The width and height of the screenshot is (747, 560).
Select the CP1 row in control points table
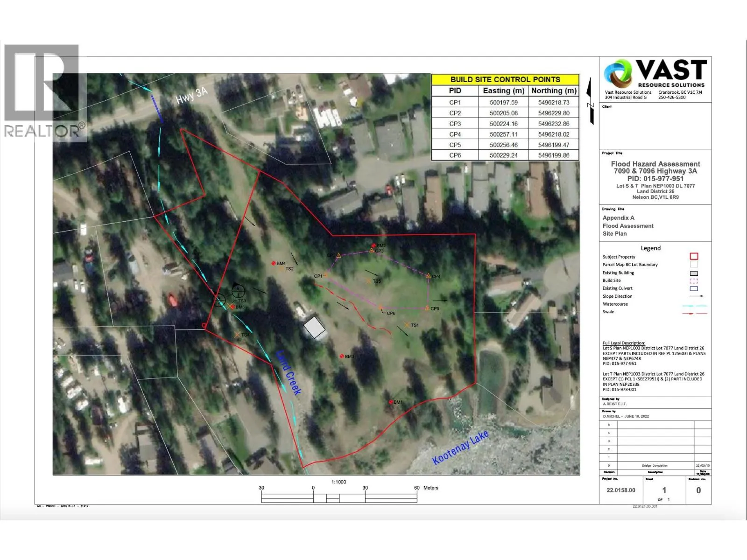tap(505, 102)
